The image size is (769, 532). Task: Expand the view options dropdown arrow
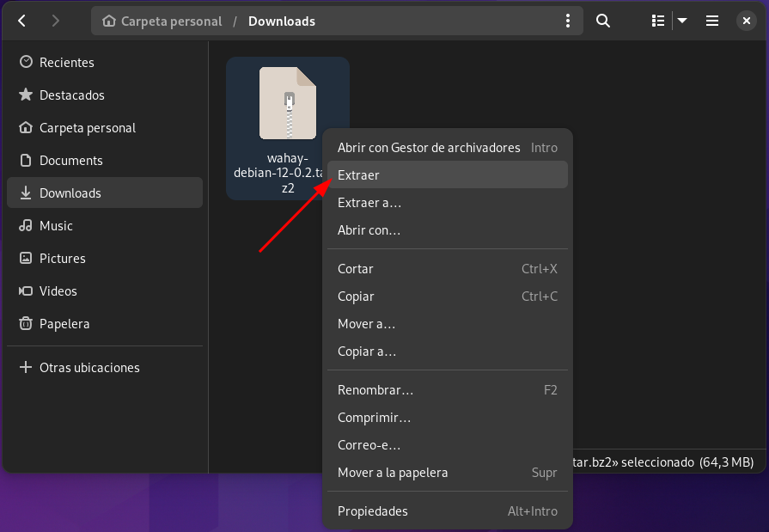pyautogui.click(x=682, y=21)
